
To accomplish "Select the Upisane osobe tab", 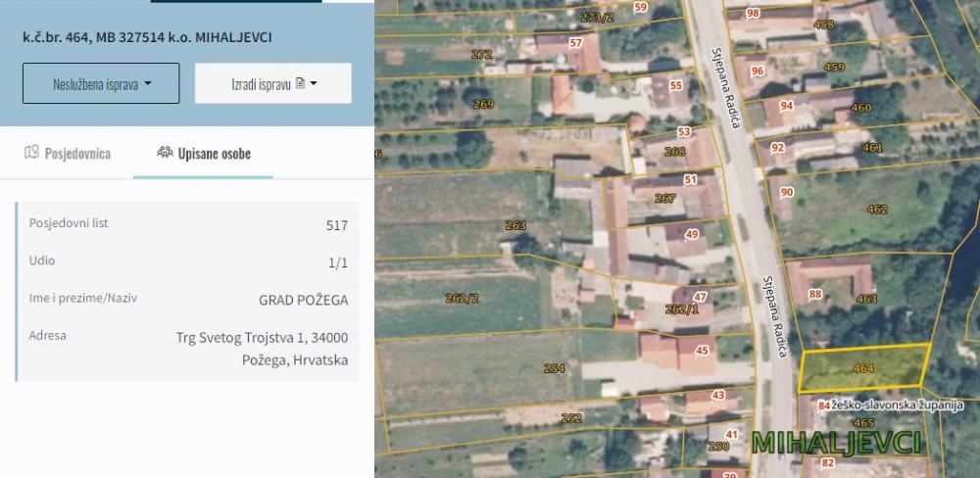I will (x=203, y=153).
